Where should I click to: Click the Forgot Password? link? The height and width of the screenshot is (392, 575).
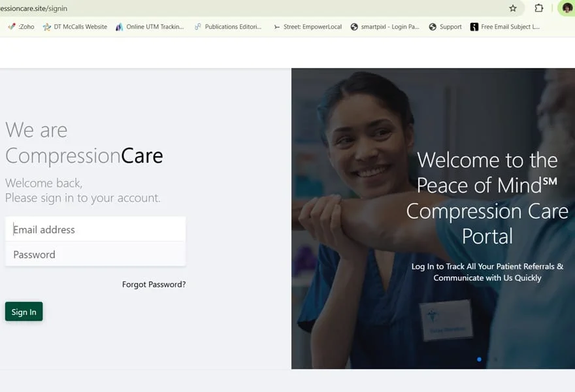point(154,284)
